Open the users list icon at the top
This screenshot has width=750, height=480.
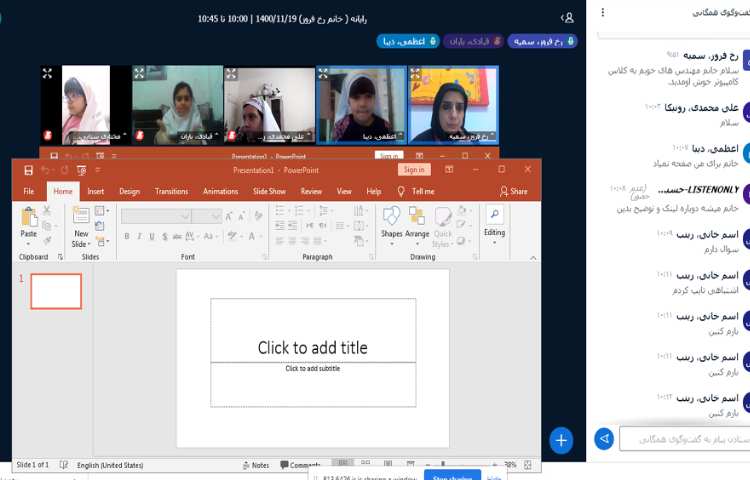pyautogui.click(x=568, y=17)
